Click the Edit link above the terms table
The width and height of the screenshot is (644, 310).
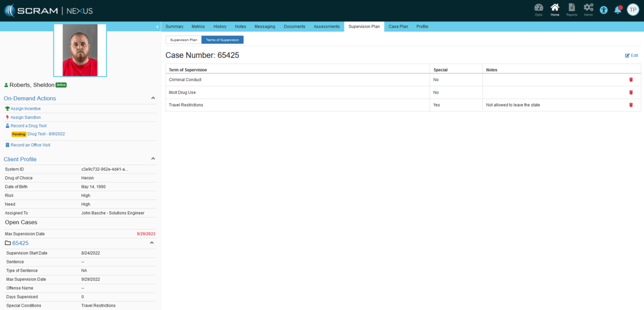[x=631, y=55]
